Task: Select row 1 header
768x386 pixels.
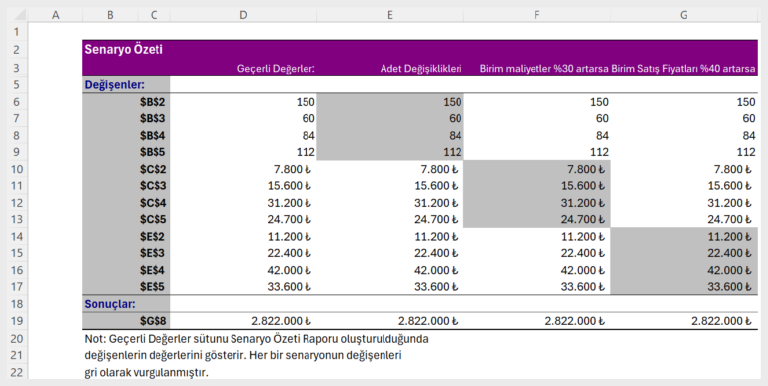Action: pos(17,32)
